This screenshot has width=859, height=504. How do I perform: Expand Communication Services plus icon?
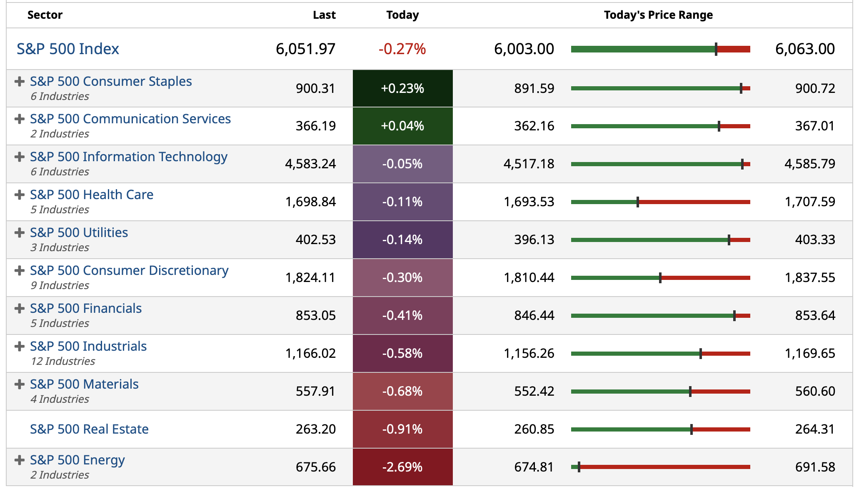tap(19, 119)
